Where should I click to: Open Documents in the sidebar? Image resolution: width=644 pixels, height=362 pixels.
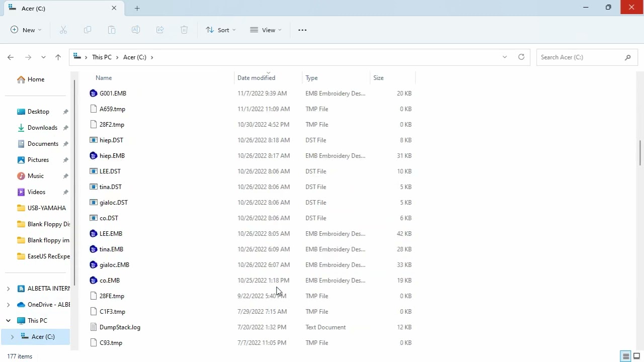pyautogui.click(x=43, y=144)
